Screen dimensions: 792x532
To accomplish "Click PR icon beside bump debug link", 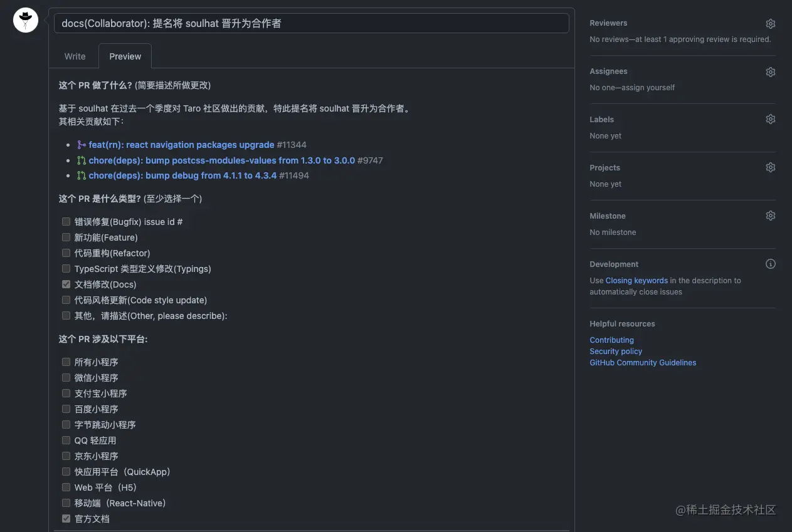I will tap(82, 175).
